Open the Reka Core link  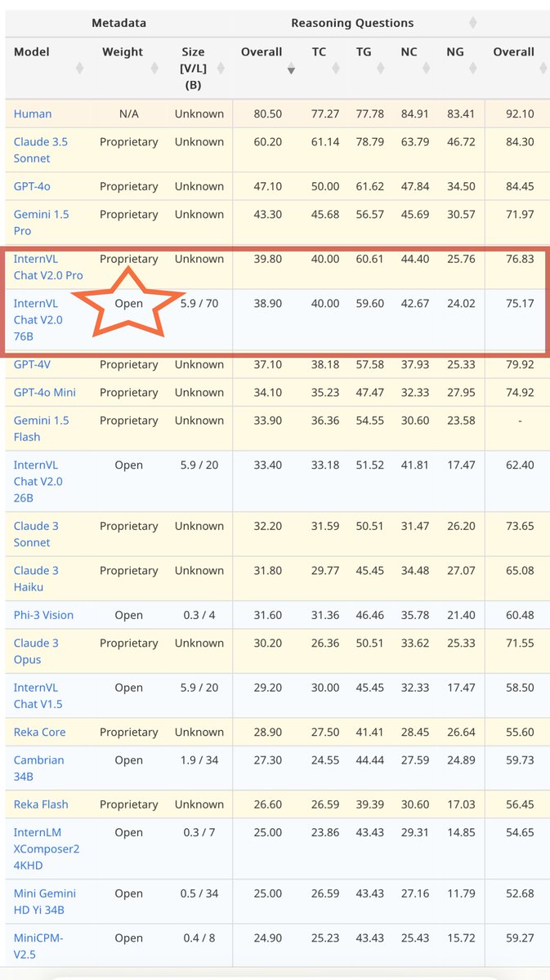pos(39,732)
